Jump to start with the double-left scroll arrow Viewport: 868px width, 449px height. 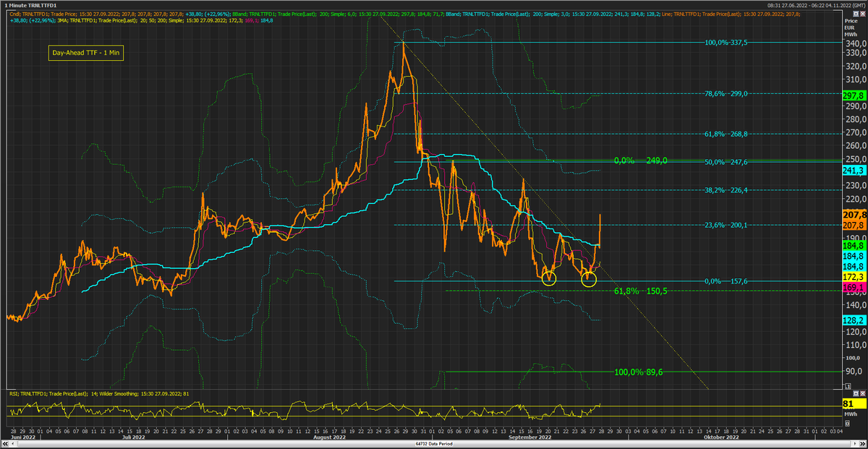pos(6,444)
